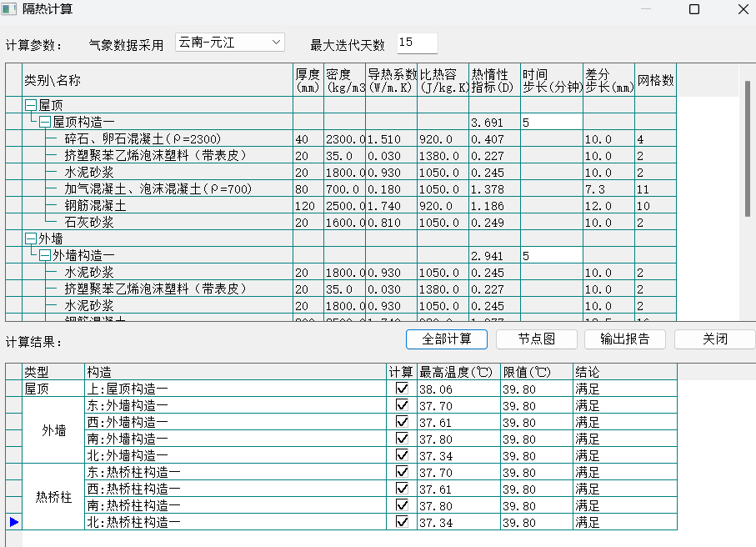Select the 钢筋混凝土 row under 屋顶构造一

point(96,205)
